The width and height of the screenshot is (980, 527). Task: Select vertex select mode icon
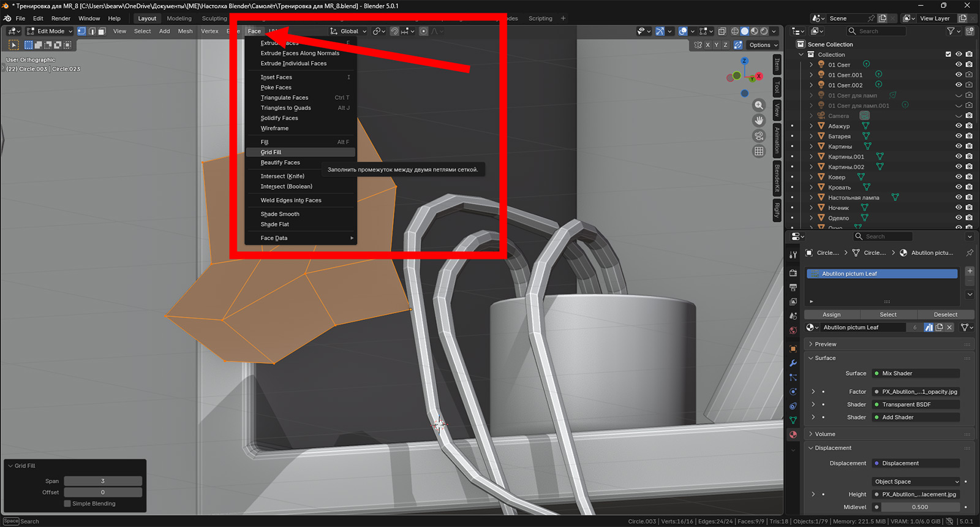coord(81,31)
